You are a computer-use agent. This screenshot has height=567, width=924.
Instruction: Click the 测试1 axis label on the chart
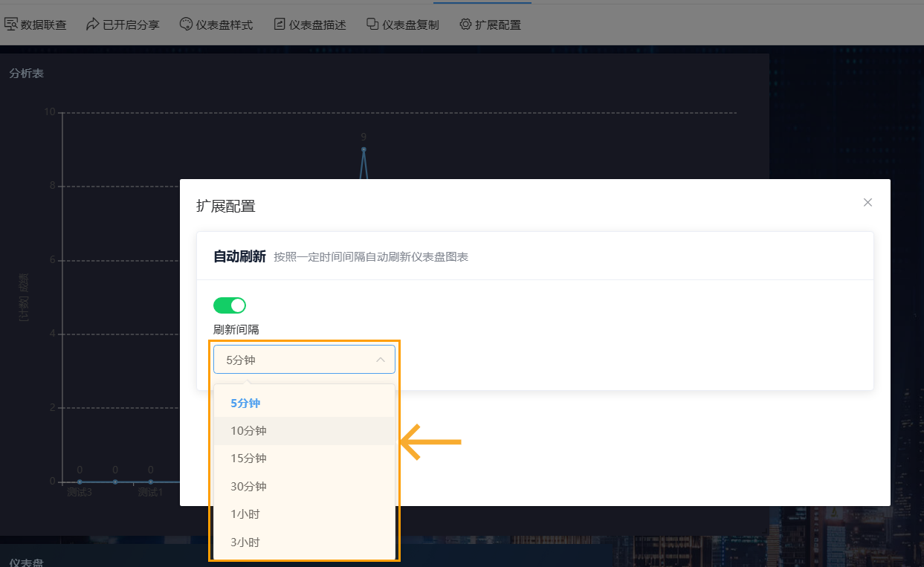coord(149,491)
